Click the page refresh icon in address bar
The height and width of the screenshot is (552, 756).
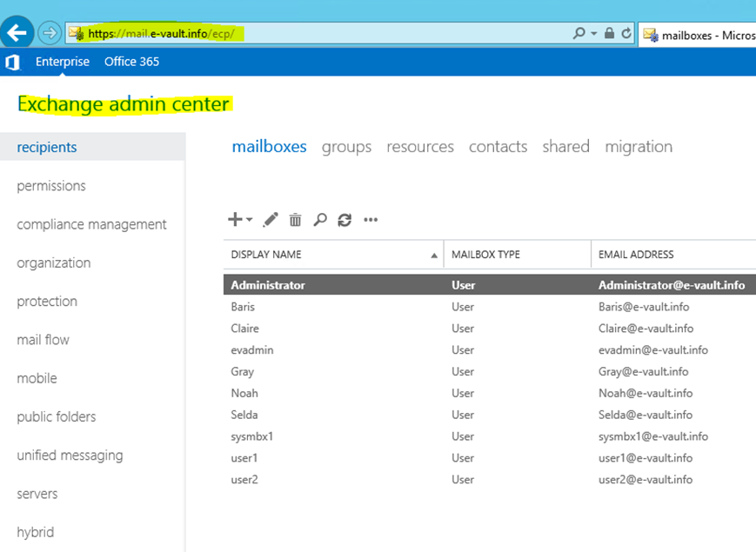pyautogui.click(x=626, y=33)
